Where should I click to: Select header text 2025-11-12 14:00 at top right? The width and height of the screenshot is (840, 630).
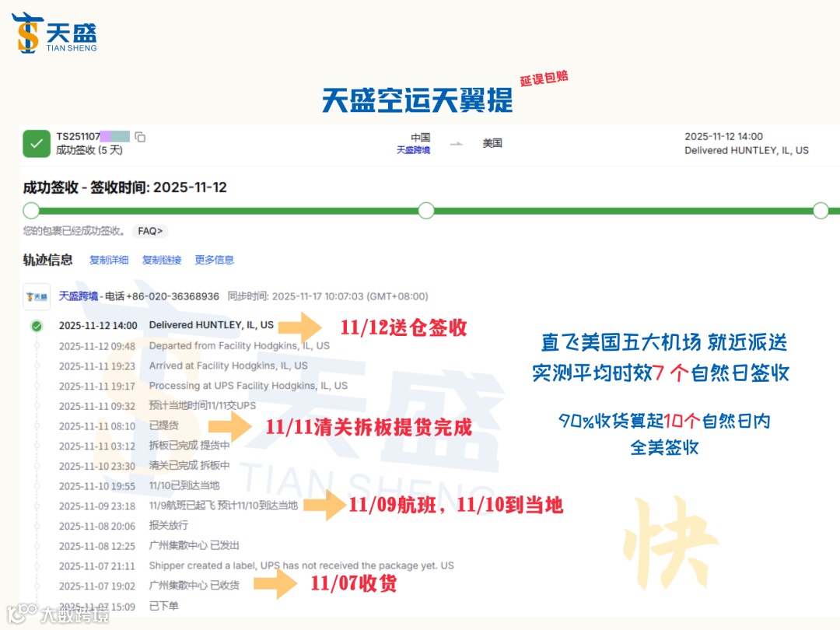(724, 137)
